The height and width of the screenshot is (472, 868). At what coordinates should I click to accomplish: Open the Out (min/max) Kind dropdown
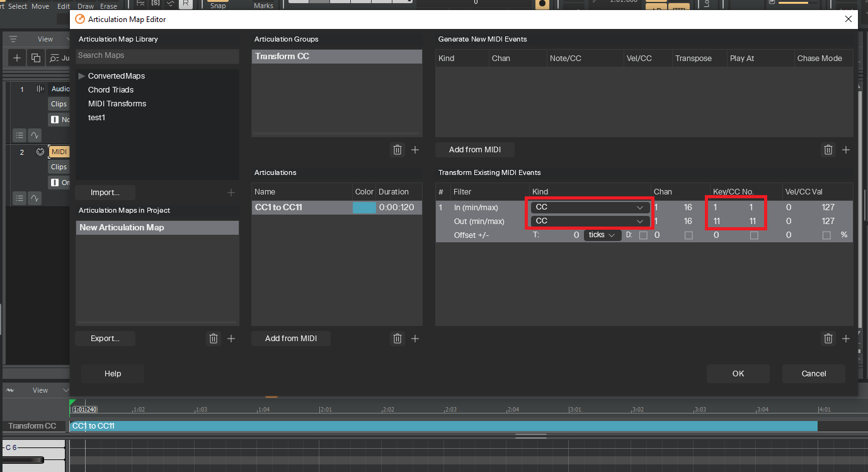coord(590,222)
